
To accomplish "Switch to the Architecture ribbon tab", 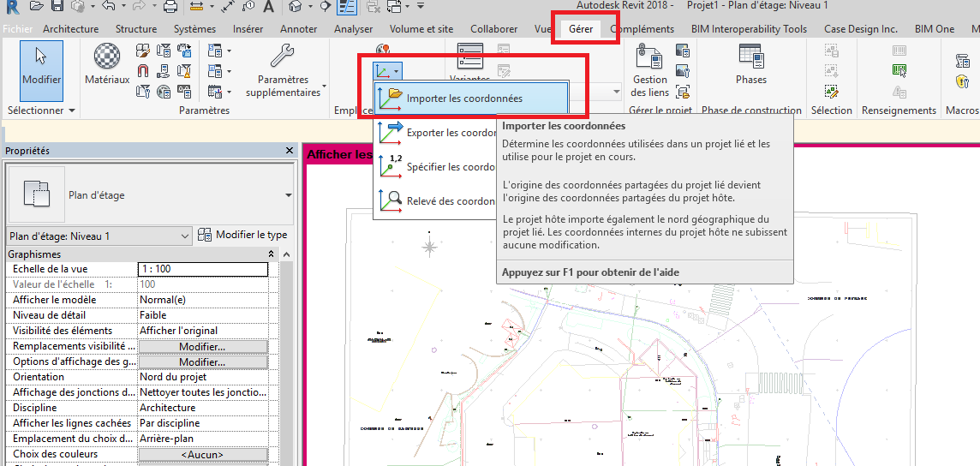I will coord(70,29).
